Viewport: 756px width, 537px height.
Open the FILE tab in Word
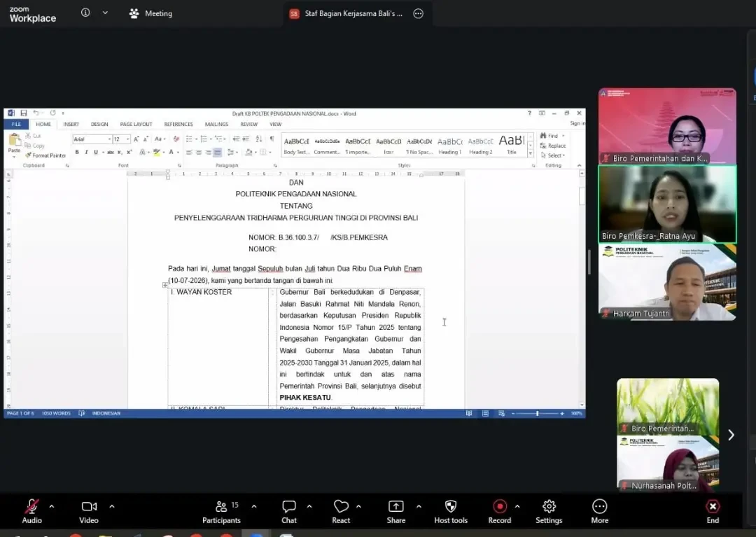[16, 124]
